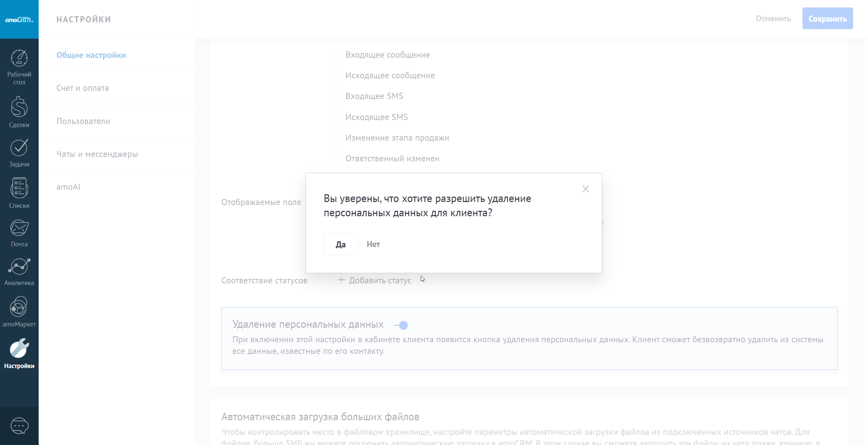Screen dimensions: 868x445
Task: Click the amoCRM logo
Action: click(x=19, y=19)
